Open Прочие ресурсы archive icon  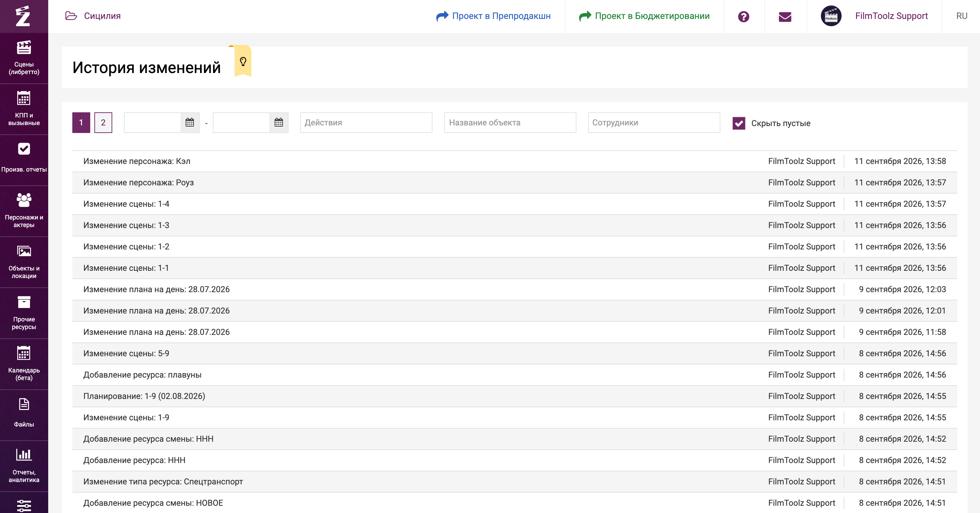click(24, 302)
